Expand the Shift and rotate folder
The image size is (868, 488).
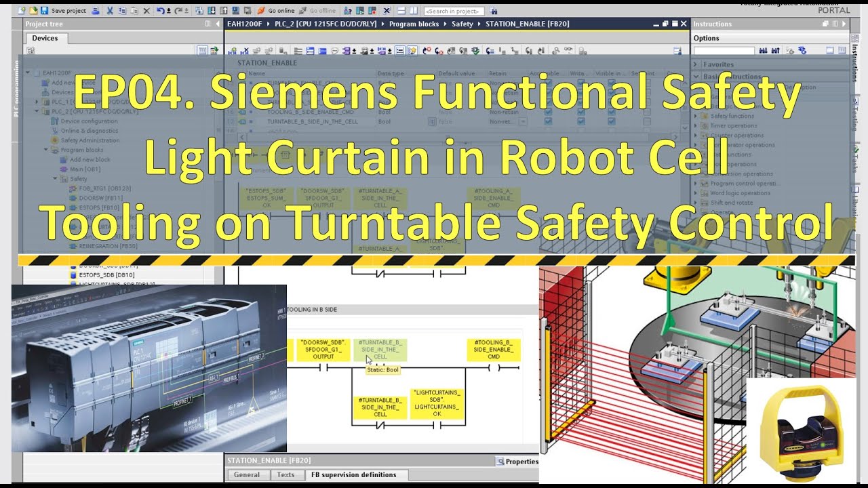pos(696,203)
